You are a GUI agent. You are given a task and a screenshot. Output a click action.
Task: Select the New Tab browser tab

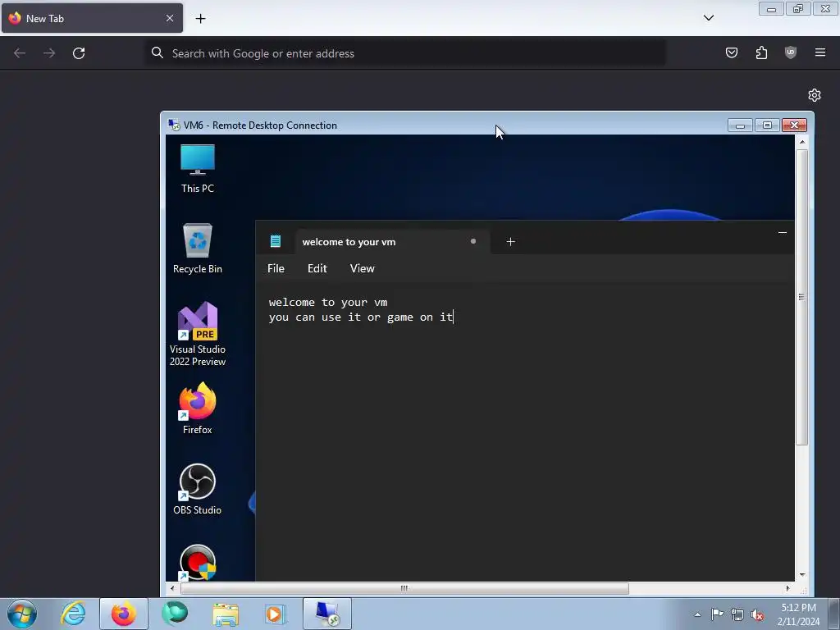tap(92, 18)
